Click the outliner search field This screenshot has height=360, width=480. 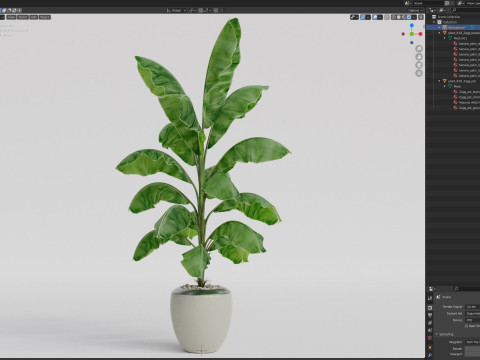466,10
